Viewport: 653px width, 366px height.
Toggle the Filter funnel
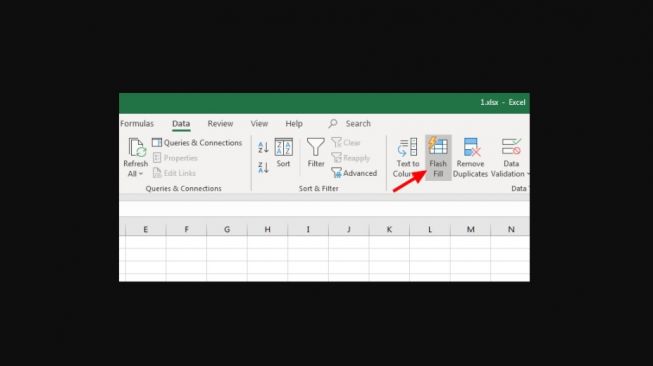(316, 153)
